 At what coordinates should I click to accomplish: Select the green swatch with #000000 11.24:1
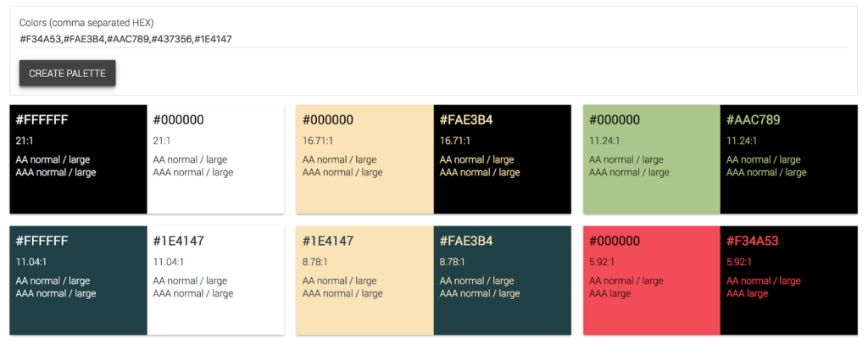[652, 159]
